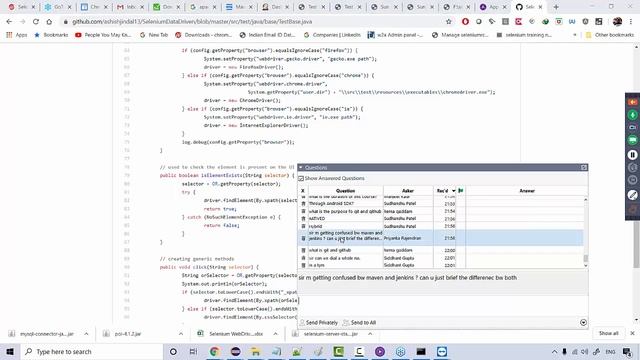Image resolution: width=640 pixels, height=360 pixels.
Task: Delete the 'what is git and github' question
Action: (303, 250)
